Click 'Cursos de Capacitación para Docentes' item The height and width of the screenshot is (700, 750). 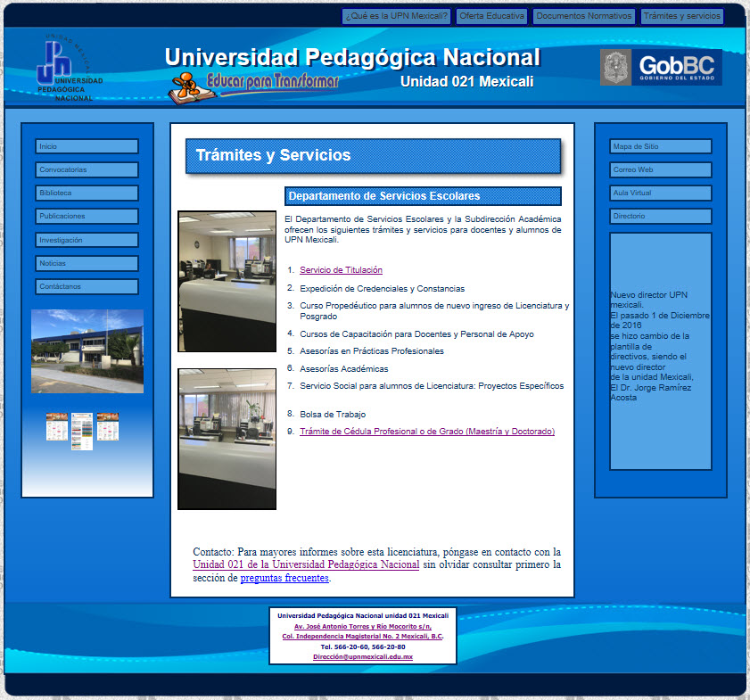click(416, 334)
